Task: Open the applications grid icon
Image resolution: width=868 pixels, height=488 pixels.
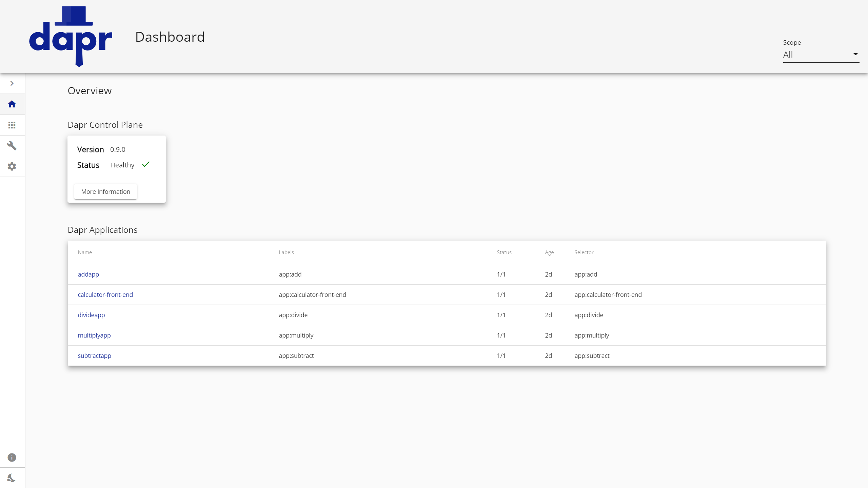Action: (12, 125)
